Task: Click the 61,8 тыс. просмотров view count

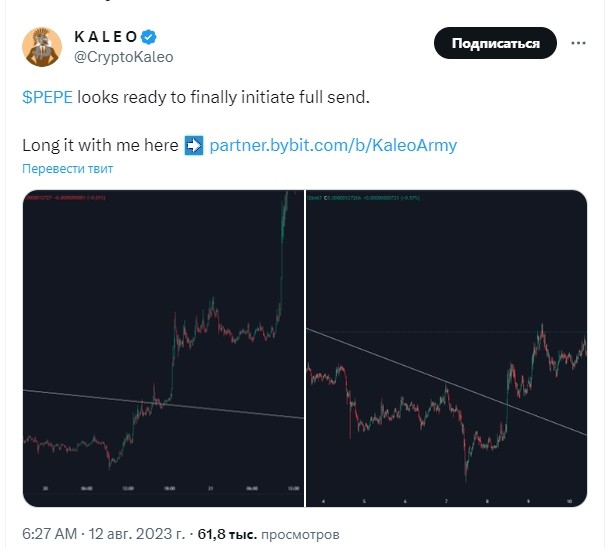Action: coord(269,534)
